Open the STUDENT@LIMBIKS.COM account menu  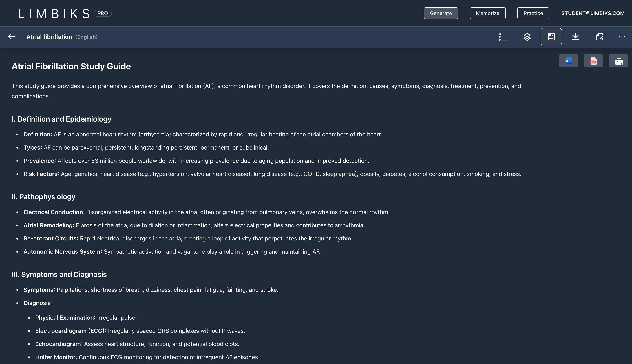pos(593,13)
